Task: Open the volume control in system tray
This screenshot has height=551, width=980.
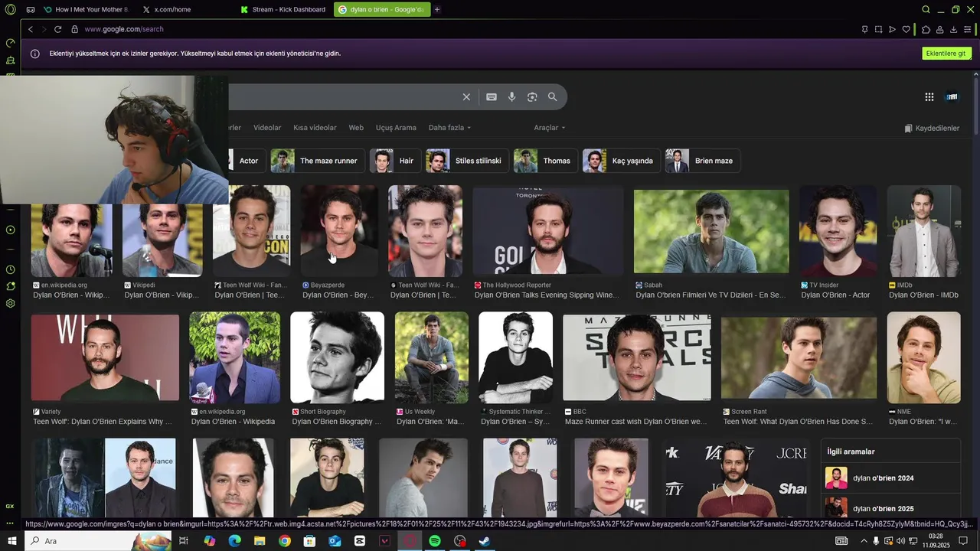Action: [900, 541]
